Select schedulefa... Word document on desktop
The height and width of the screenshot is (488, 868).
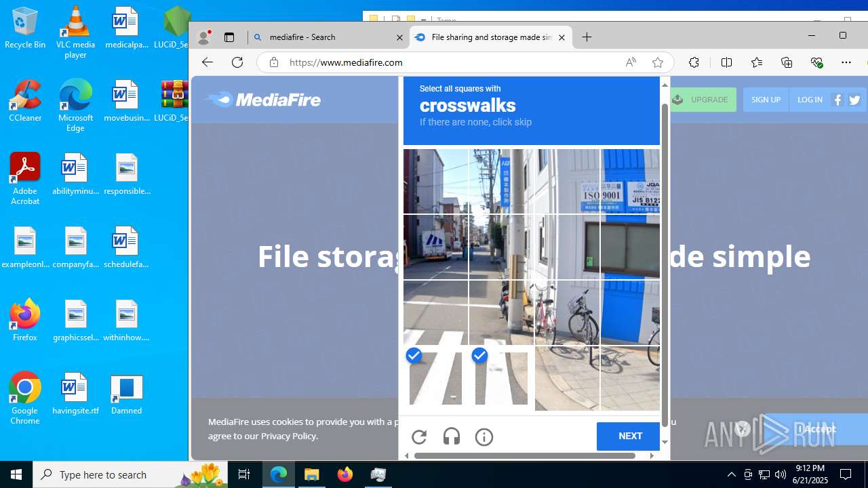coord(126,247)
